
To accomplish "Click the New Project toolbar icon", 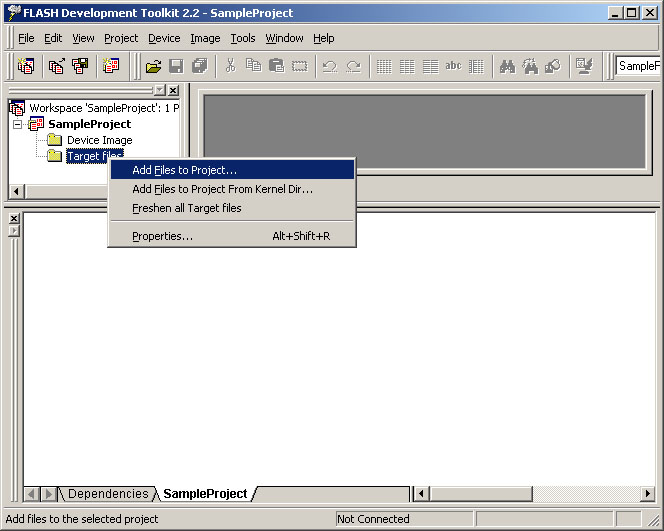I will [111, 66].
